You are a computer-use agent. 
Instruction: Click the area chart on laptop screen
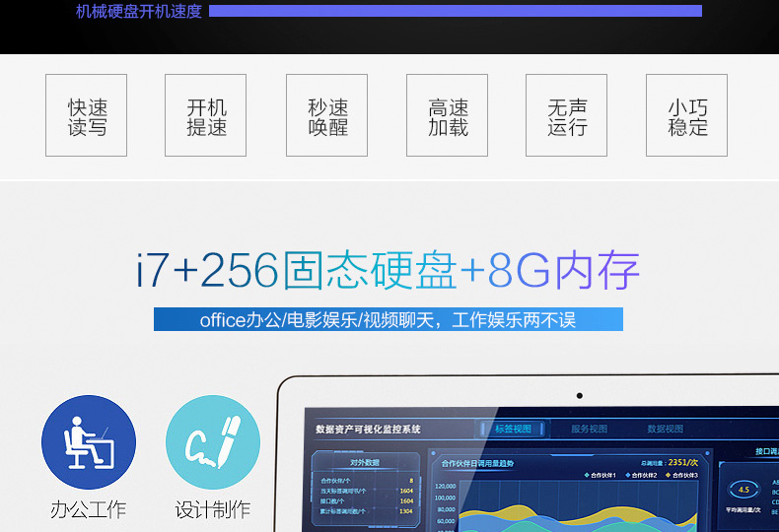point(578,506)
